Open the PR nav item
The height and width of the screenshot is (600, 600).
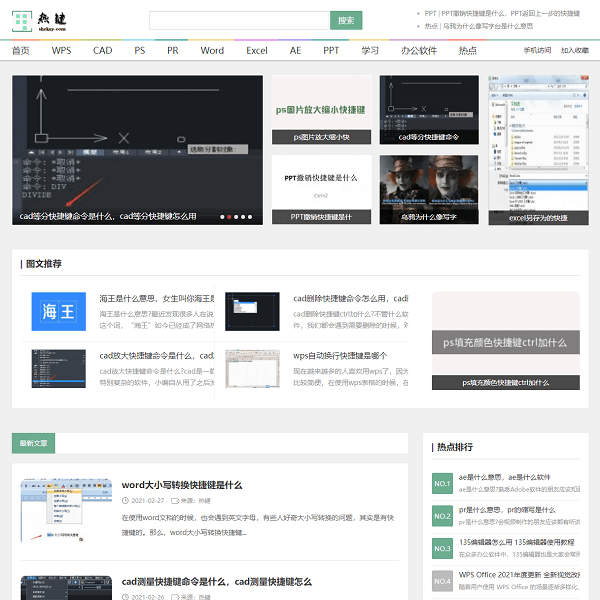click(x=173, y=51)
